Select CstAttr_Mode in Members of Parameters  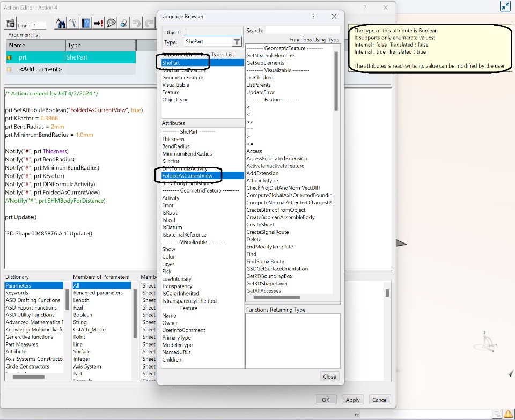90,330
